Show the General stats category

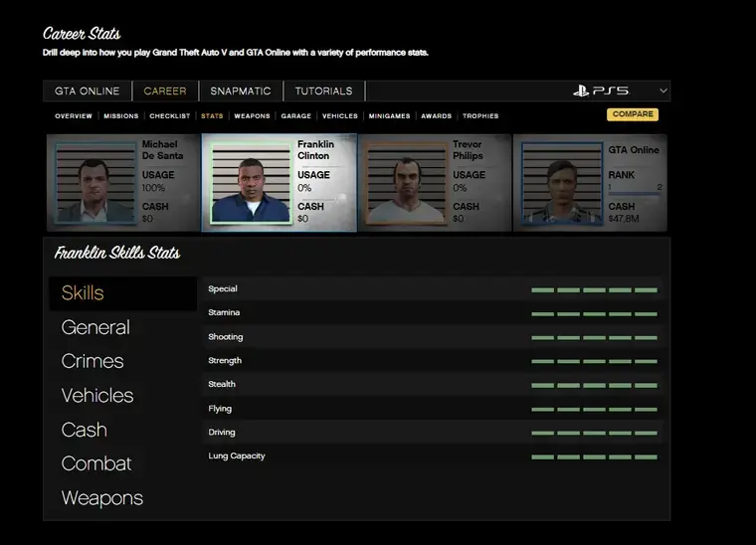tap(95, 327)
